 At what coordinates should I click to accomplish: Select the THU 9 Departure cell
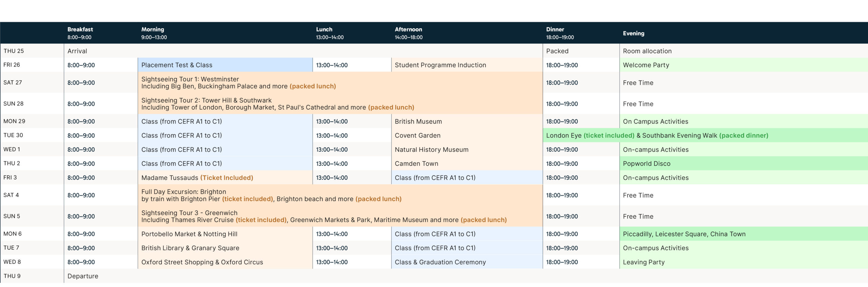[83, 276]
